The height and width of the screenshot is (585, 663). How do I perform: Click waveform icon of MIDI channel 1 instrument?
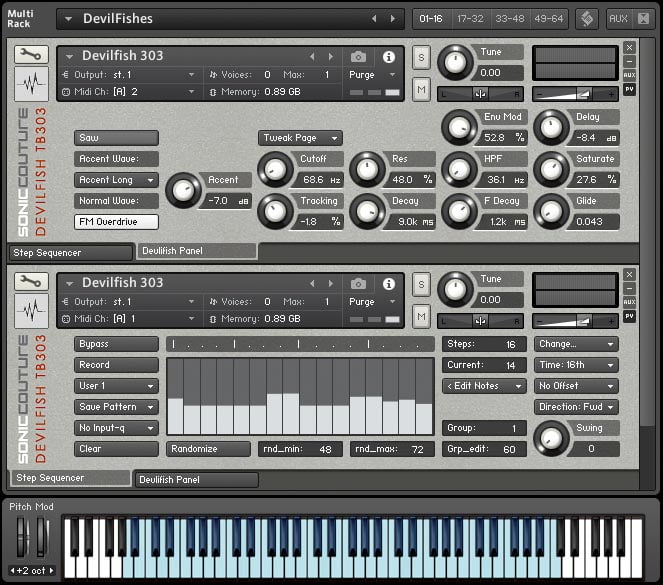[31, 311]
